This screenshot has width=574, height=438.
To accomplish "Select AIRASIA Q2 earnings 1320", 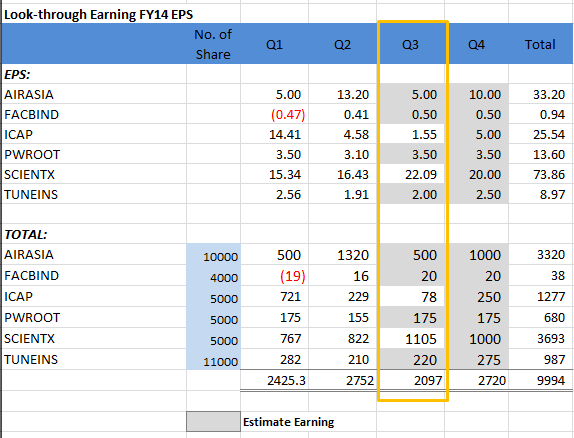I will pos(353,255).
